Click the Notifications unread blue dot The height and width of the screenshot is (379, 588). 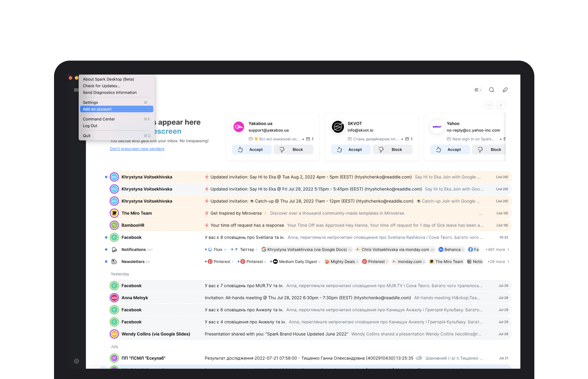pyautogui.click(x=106, y=250)
